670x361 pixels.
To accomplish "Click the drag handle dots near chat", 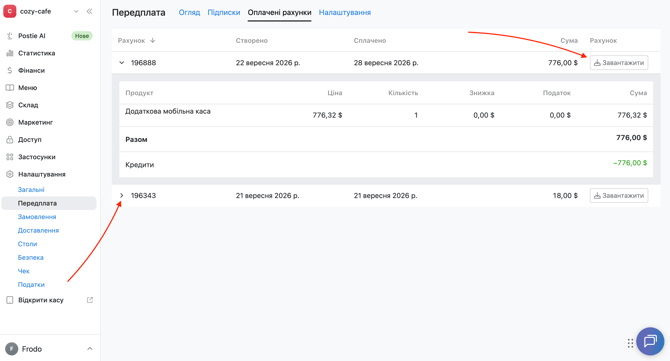I will 630,343.
